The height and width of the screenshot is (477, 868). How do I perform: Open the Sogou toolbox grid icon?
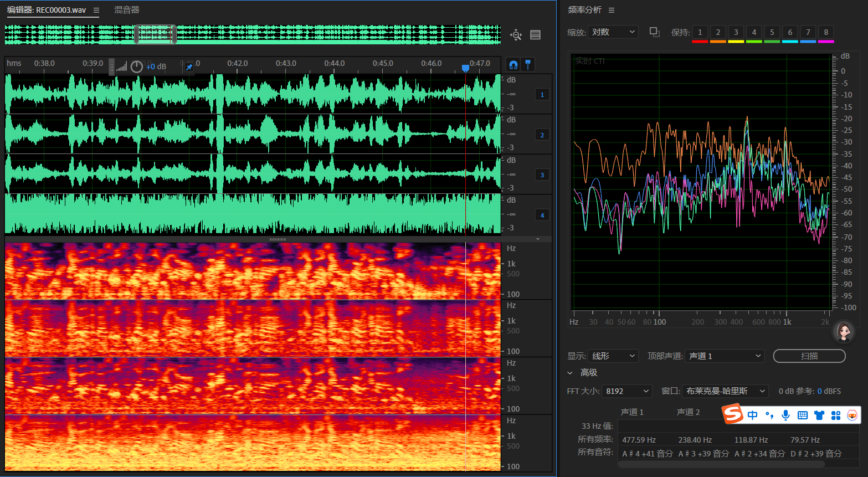836,415
